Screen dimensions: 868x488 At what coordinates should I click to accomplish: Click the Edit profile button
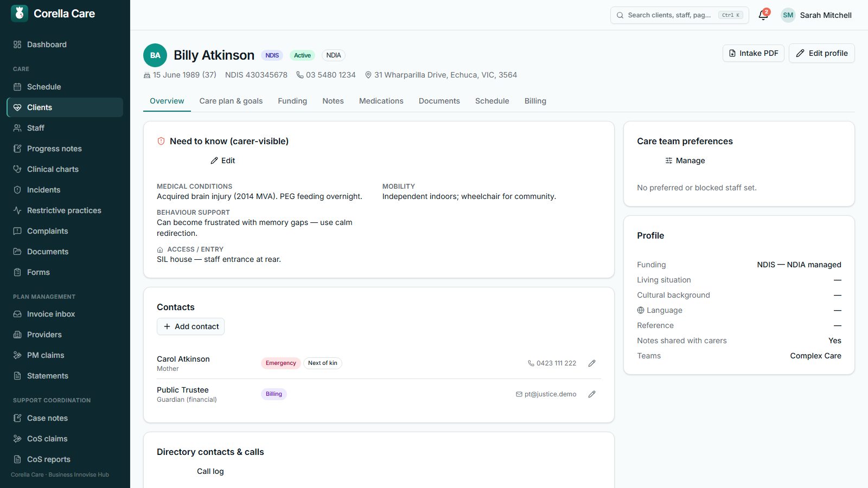[x=822, y=53]
